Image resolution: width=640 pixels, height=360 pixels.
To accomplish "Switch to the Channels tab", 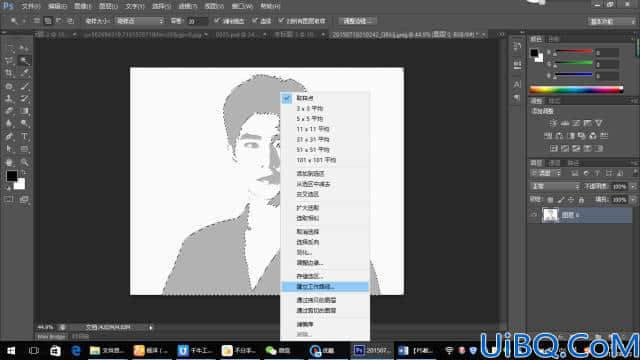I will point(554,163).
